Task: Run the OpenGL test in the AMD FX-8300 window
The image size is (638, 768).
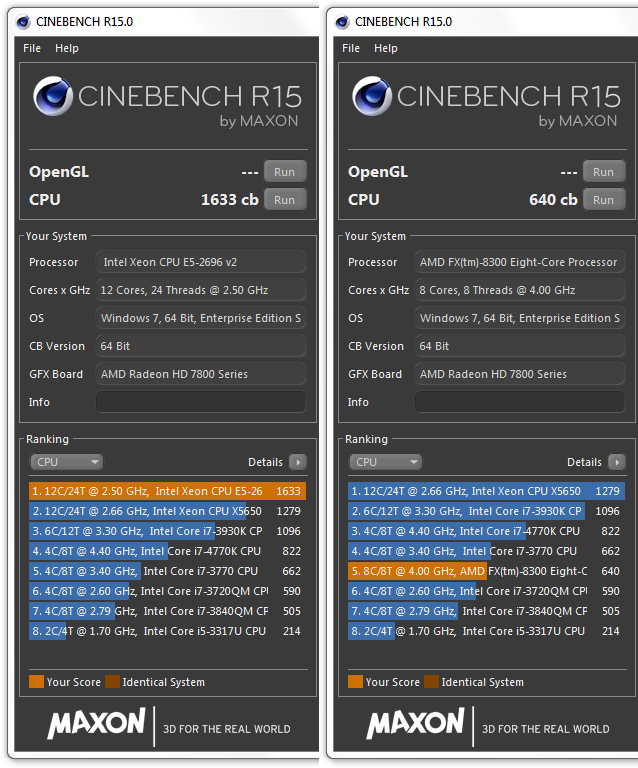Action: click(603, 172)
